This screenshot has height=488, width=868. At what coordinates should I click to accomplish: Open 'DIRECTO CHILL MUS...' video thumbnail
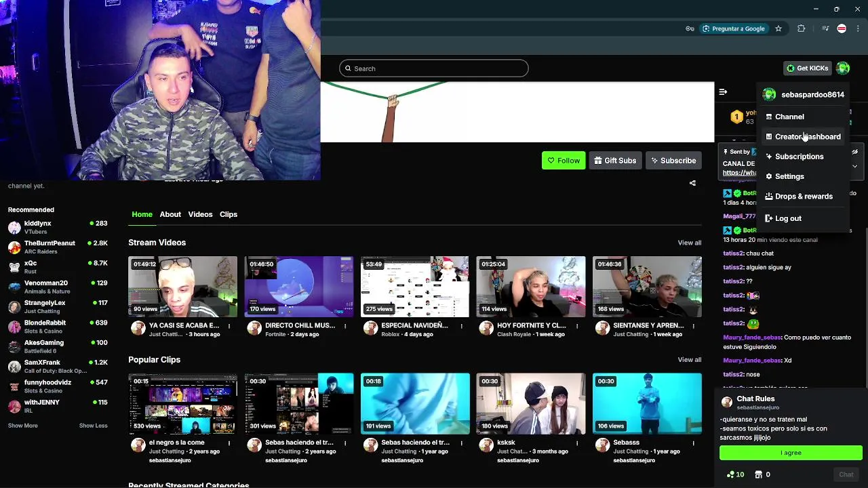click(299, 287)
